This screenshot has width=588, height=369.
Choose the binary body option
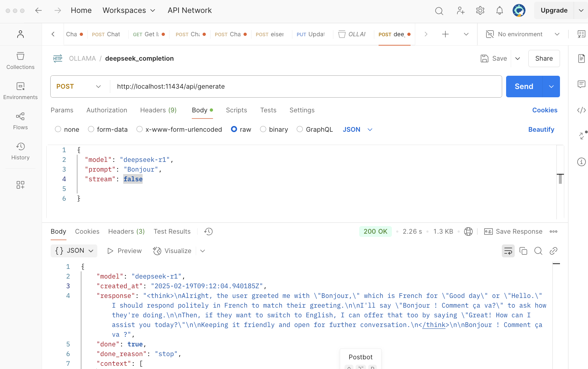263,129
